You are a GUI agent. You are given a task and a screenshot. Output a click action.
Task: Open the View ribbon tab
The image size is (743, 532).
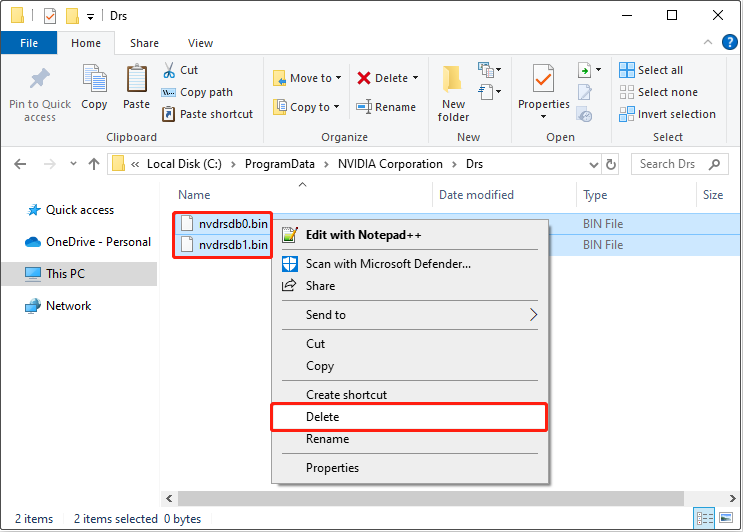click(200, 43)
